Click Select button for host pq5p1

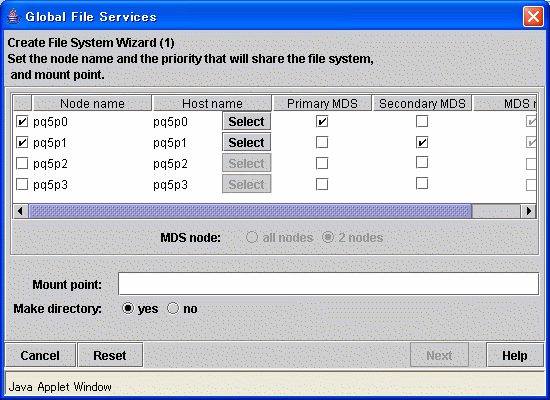click(247, 142)
